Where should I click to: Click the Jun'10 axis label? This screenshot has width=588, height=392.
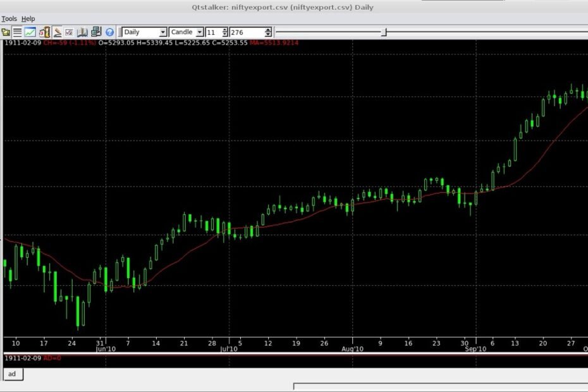tap(106, 349)
